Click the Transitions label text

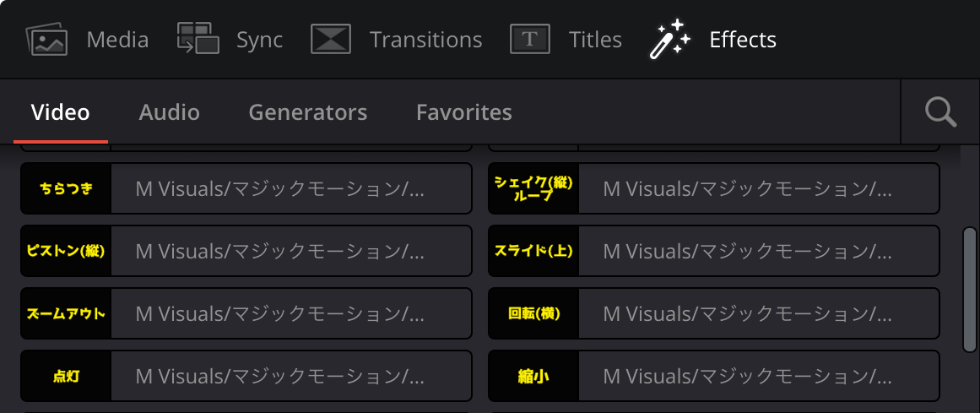tap(425, 40)
